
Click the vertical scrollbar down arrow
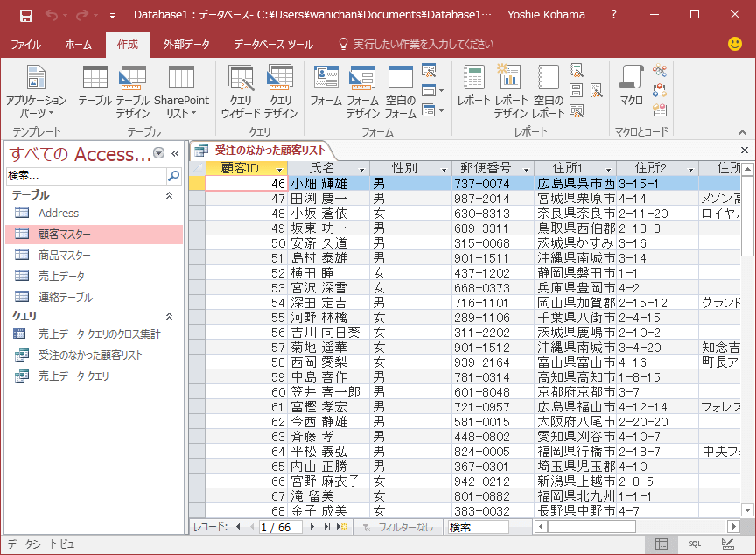[x=748, y=509]
